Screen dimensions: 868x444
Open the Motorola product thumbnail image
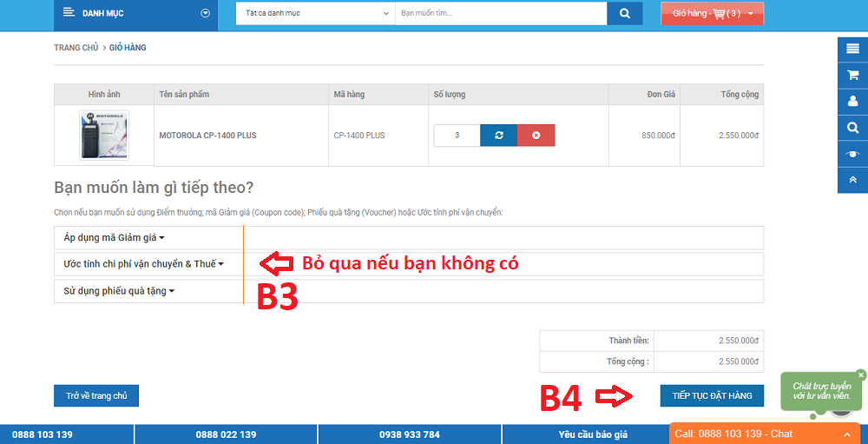[104, 136]
